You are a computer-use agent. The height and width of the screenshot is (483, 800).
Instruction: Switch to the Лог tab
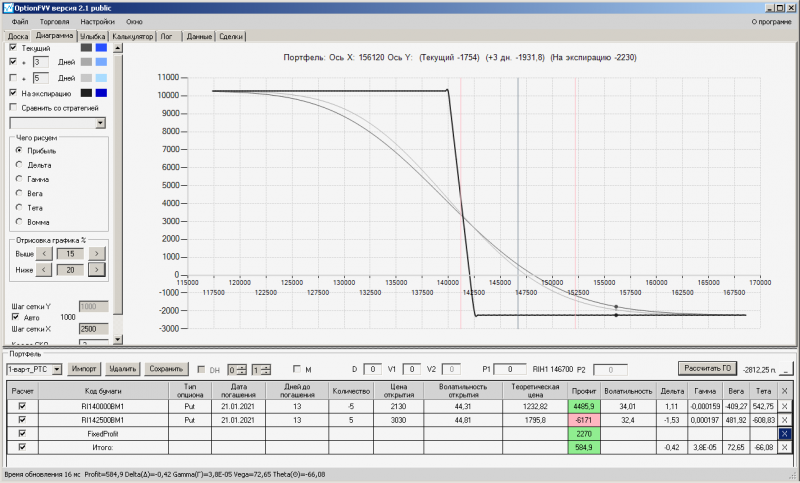point(166,36)
